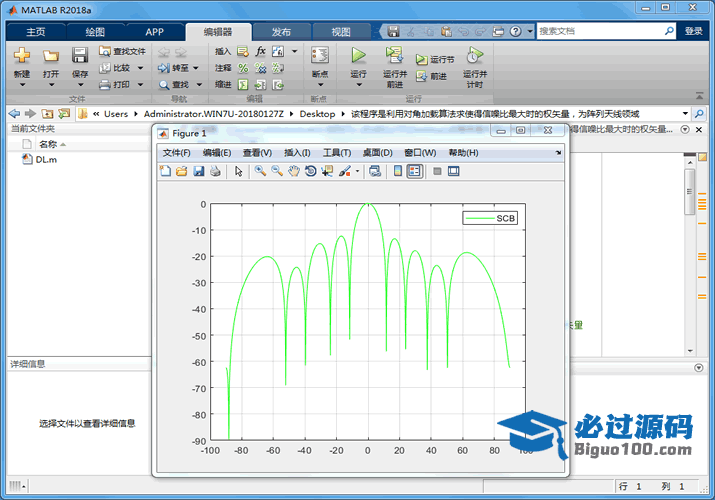Click the comment percent (%) icon

point(243,68)
